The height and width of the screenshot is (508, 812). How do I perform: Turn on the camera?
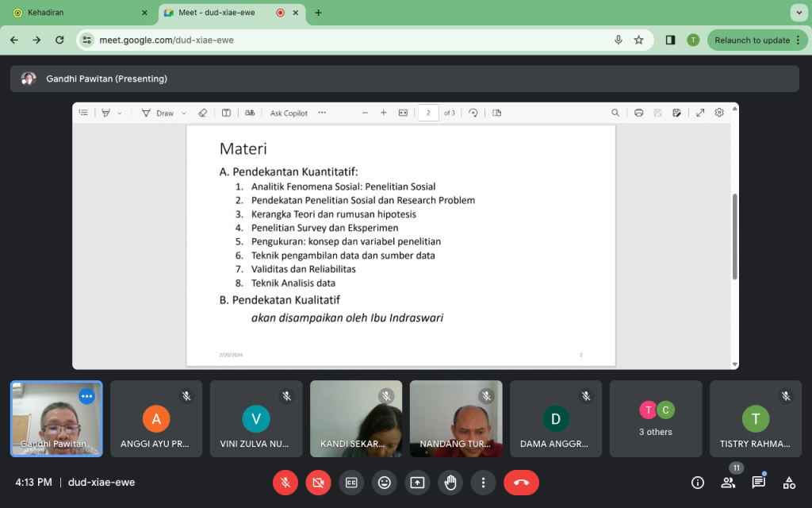click(318, 482)
